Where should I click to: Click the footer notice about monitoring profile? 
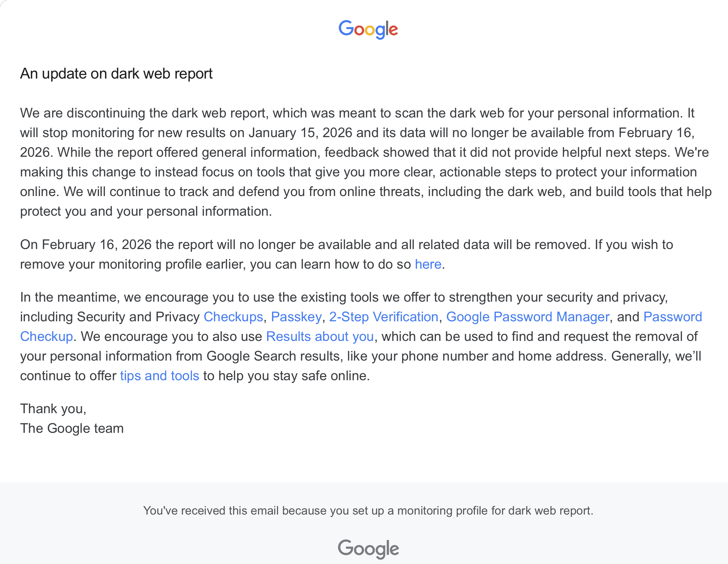[368, 510]
